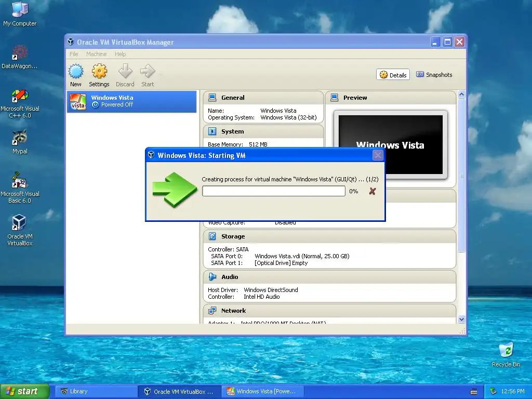The height and width of the screenshot is (399, 532).
Task: Open the File menu
Action: click(74, 54)
